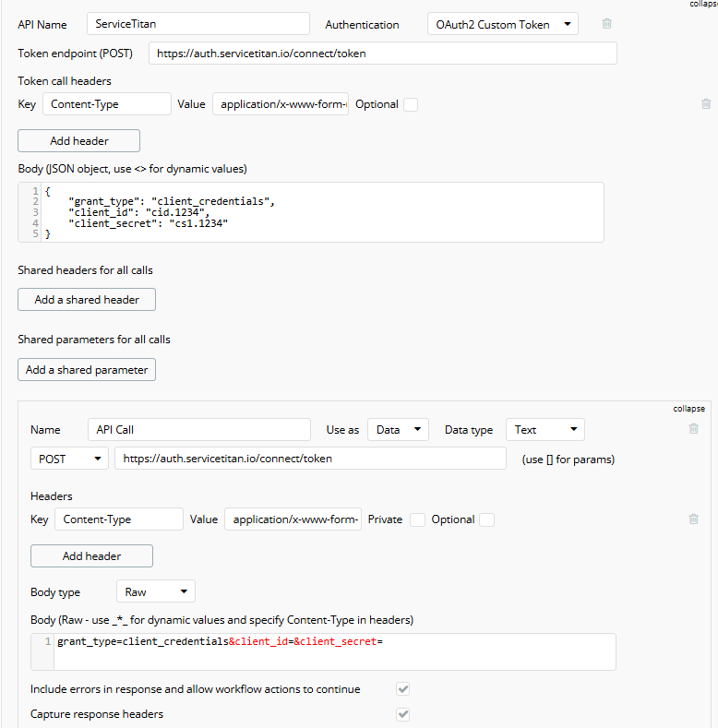Click the Token endpoint URL field

(x=382, y=54)
